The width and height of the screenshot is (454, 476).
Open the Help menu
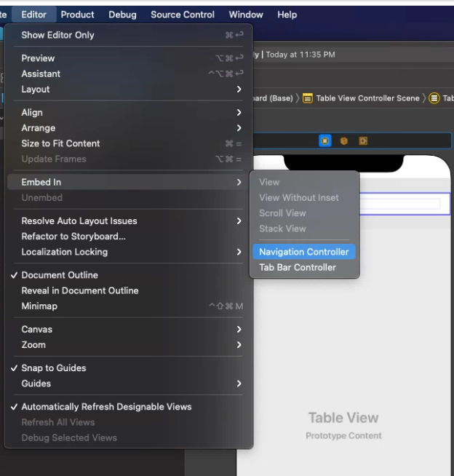(287, 15)
